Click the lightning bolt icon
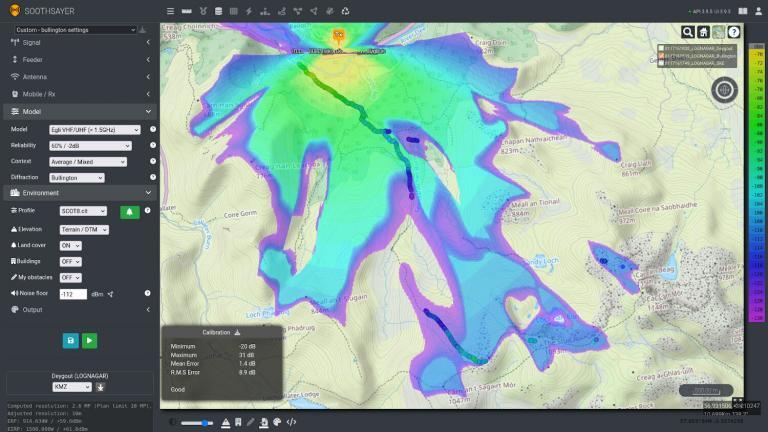Image resolution: width=768 pixels, height=432 pixels. click(249, 11)
